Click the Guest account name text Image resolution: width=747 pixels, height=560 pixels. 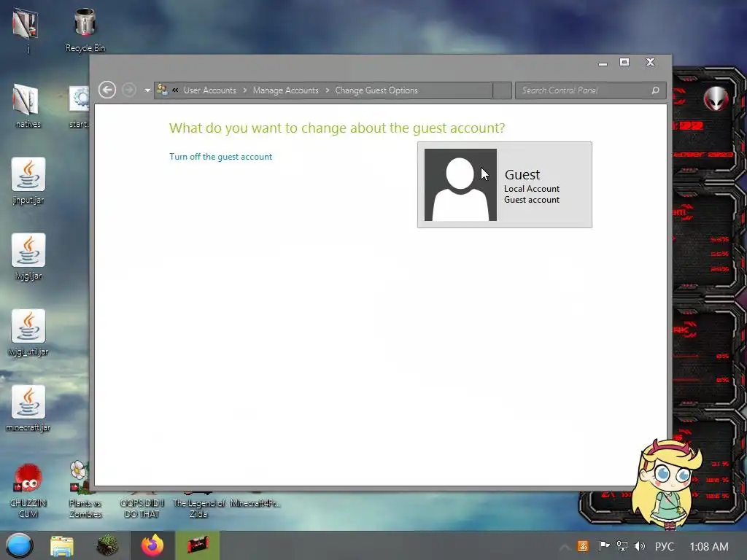pos(522,174)
